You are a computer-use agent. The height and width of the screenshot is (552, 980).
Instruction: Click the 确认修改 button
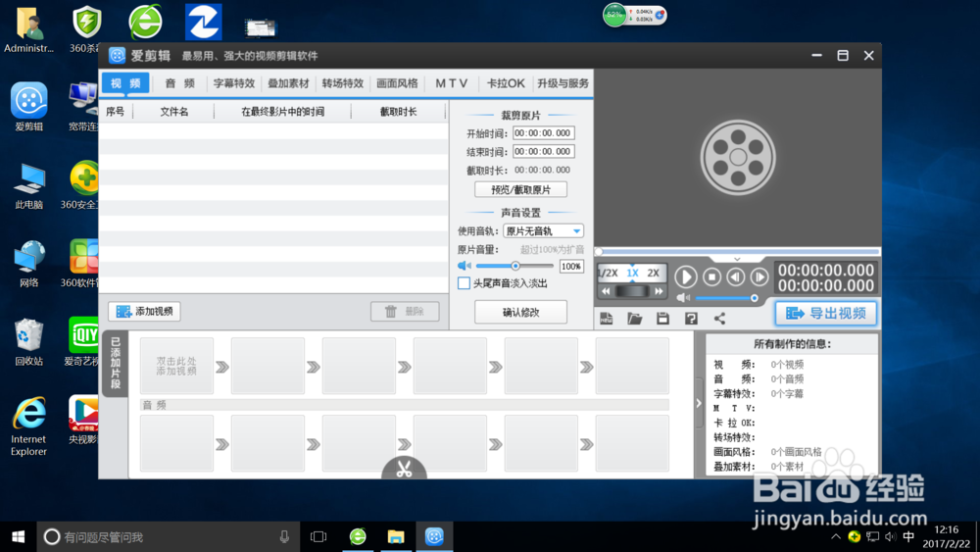[520, 312]
